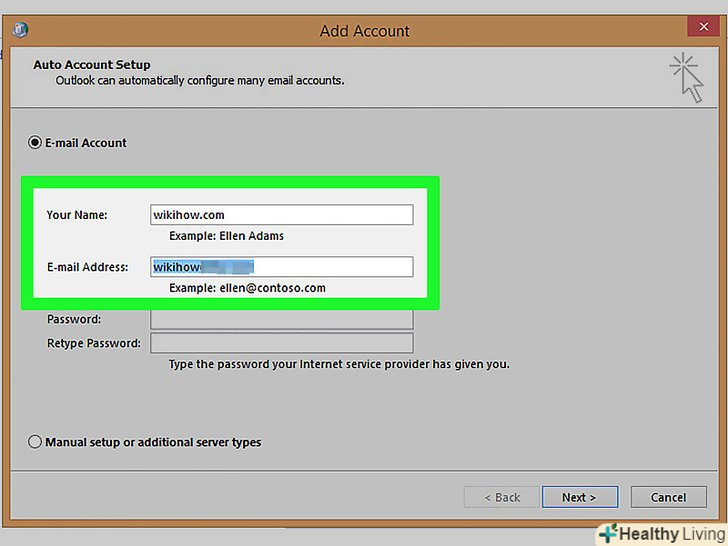
Task: Select Manual setup or additional server types
Action: [x=35, y=442]
